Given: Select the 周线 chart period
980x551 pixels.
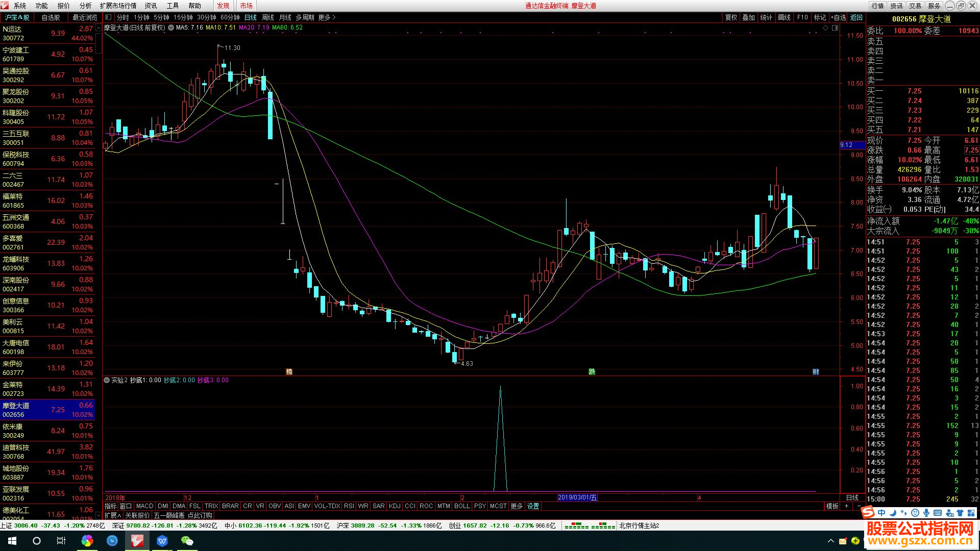Looking at the screenshot, I should pos(268,17).
